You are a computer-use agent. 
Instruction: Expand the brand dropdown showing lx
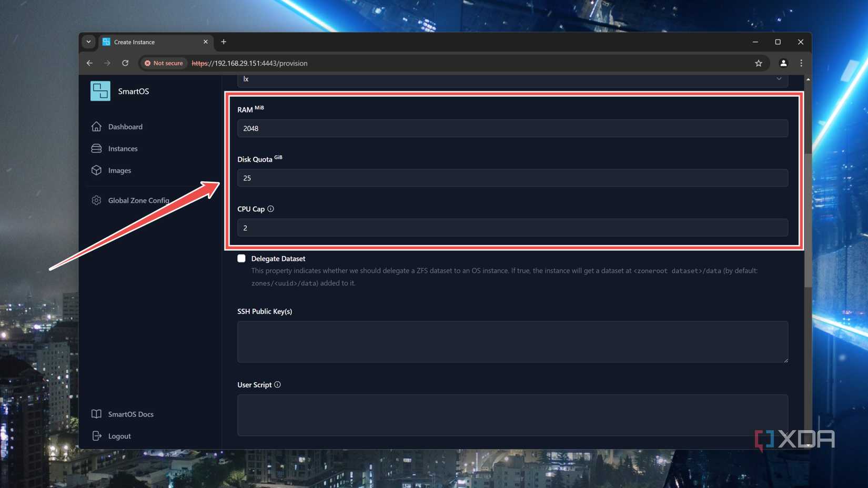pyautogui.click(x=512, y=79)
